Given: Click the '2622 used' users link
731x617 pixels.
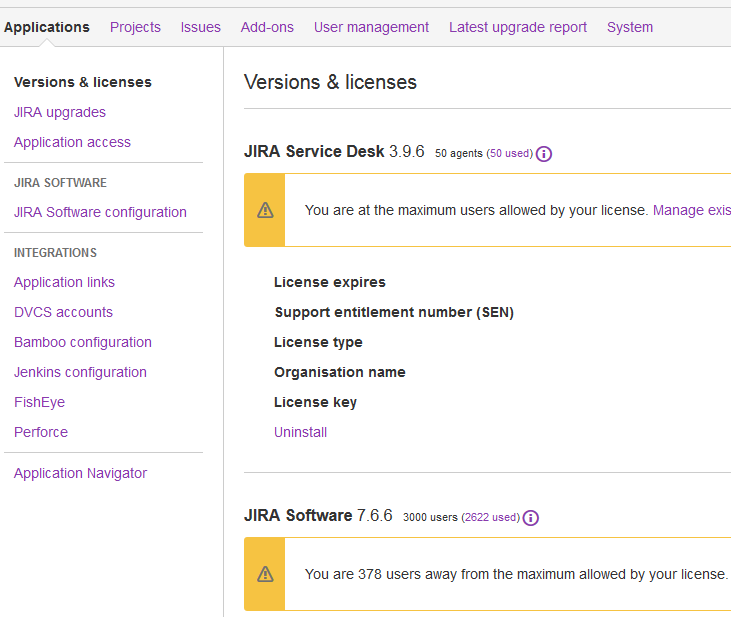Looking at the screenshot, I should [x=490, y=517].
